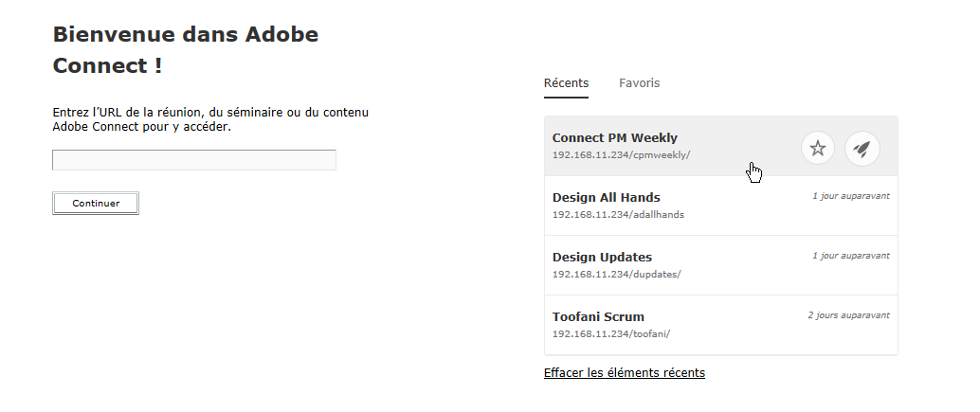Click the meeting URL input field
The width and height of the screenshot is (980, 412).
coord(194,160)
